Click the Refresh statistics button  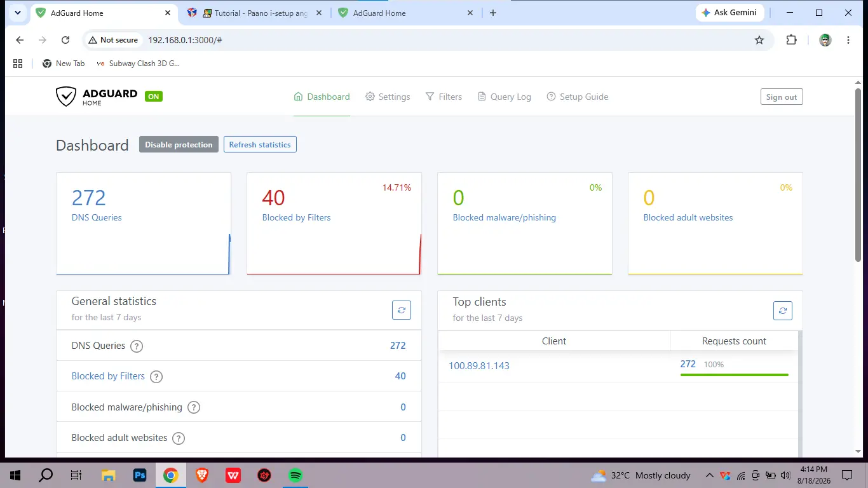(x=260, y=144)
